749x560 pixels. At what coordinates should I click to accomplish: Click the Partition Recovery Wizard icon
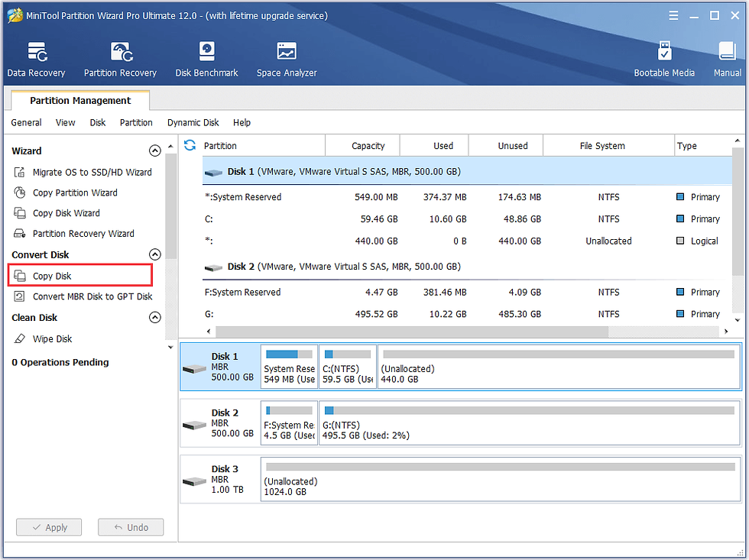(19, 234)
